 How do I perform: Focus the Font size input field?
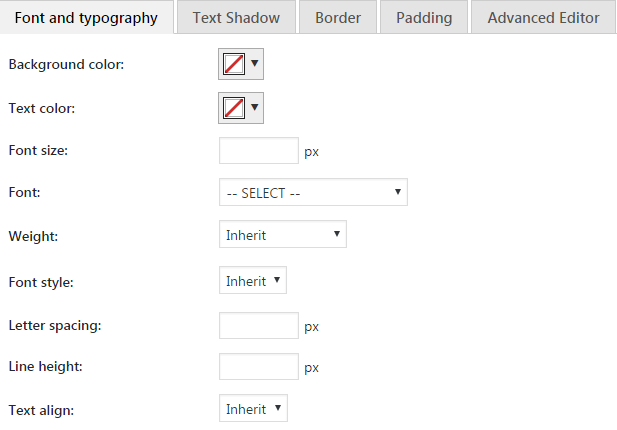coord(259,151)
